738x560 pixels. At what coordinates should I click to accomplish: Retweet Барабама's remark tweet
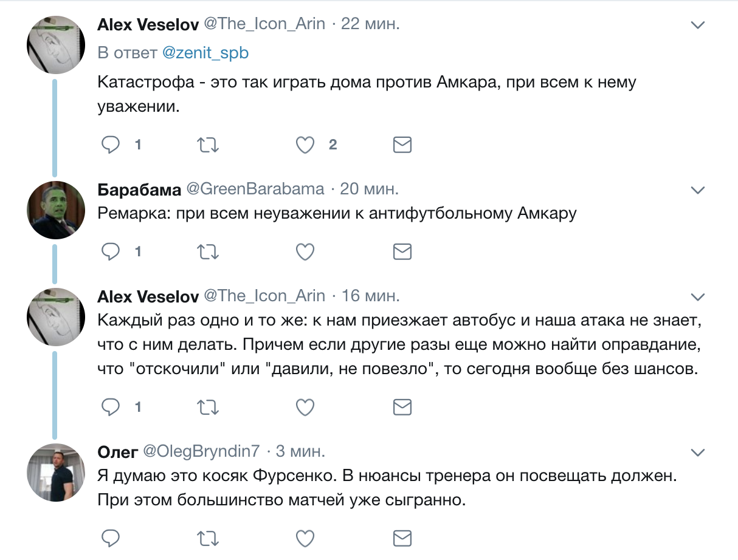209,251
